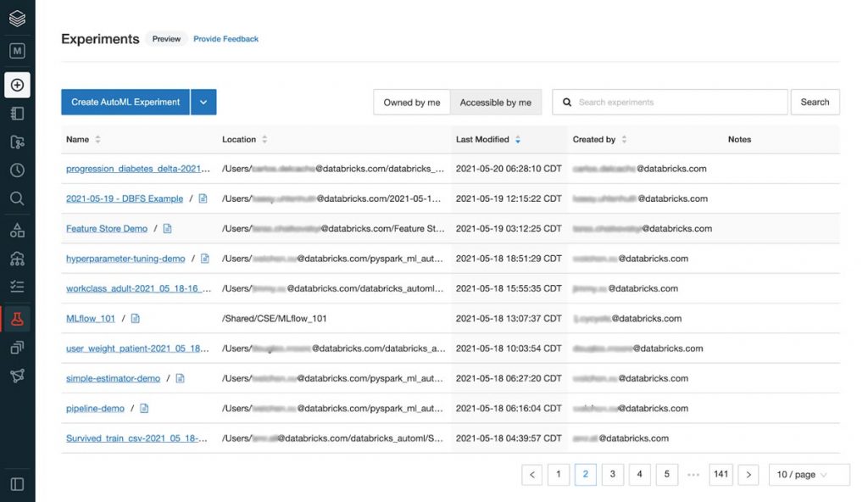Go to next page with right arrow
This screenshot has height=502, width=868.
click(x=748, y=475)
